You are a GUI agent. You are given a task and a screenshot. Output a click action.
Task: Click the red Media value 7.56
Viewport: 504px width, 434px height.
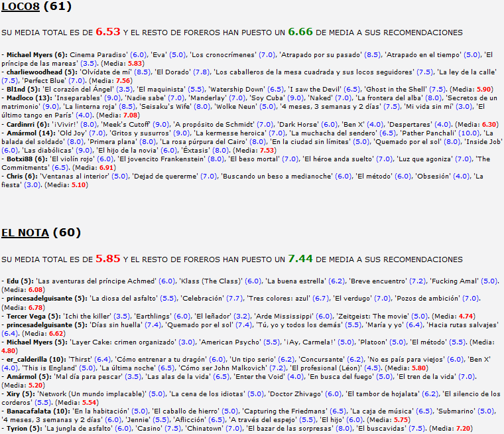(x=123, y=81)
